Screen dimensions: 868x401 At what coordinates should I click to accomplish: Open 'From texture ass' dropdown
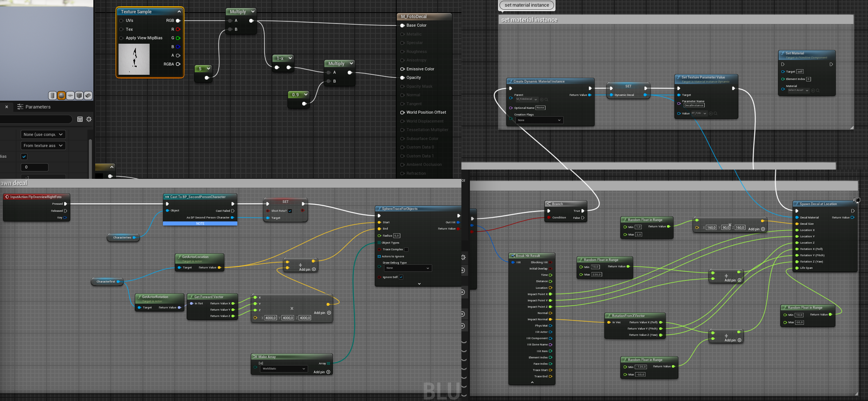click(x=43, y=146)
